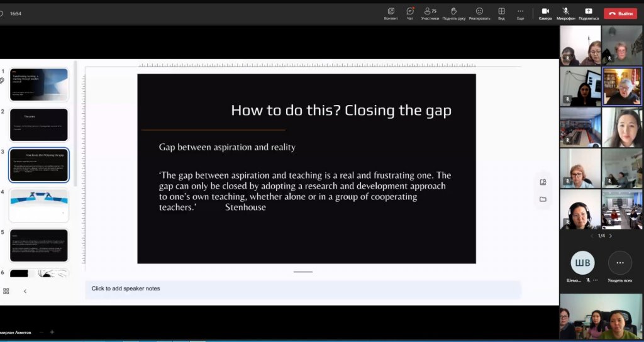
Task: Show the Участники participants list
Action: tap(430, 11)
